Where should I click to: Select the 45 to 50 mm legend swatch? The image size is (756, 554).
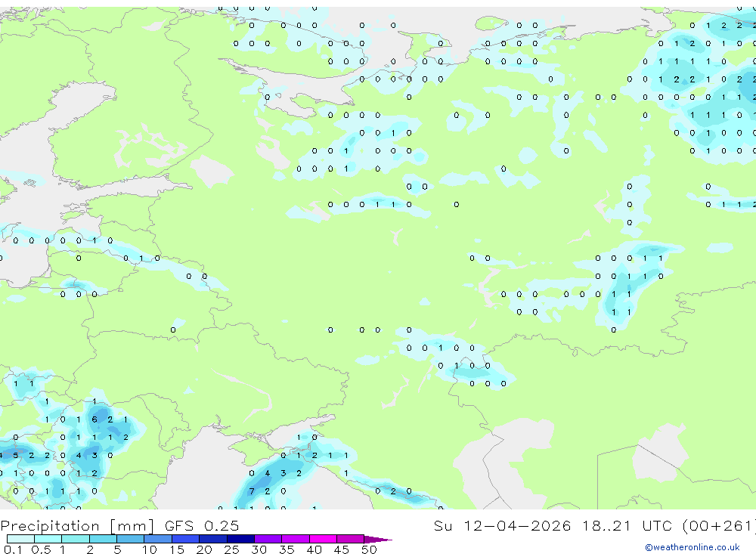tap(350, 539)
